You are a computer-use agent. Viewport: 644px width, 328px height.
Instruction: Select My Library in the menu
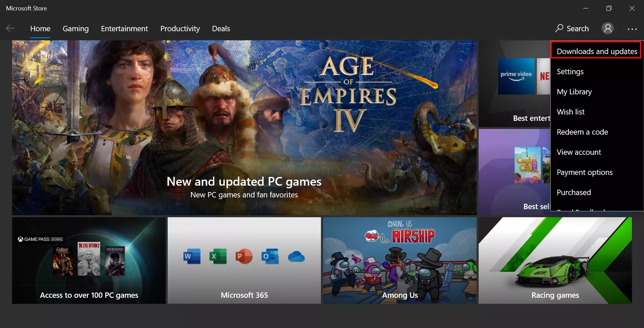[597, 92]
